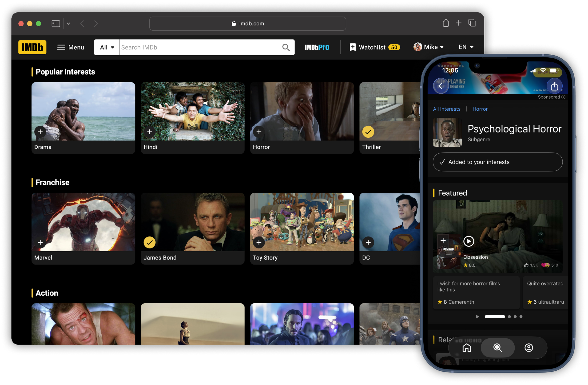The height and width of the screenshot is (385, 588).
Task: Open the hamburger Menu in IMDb header
Action: click(x=71, y=47)
